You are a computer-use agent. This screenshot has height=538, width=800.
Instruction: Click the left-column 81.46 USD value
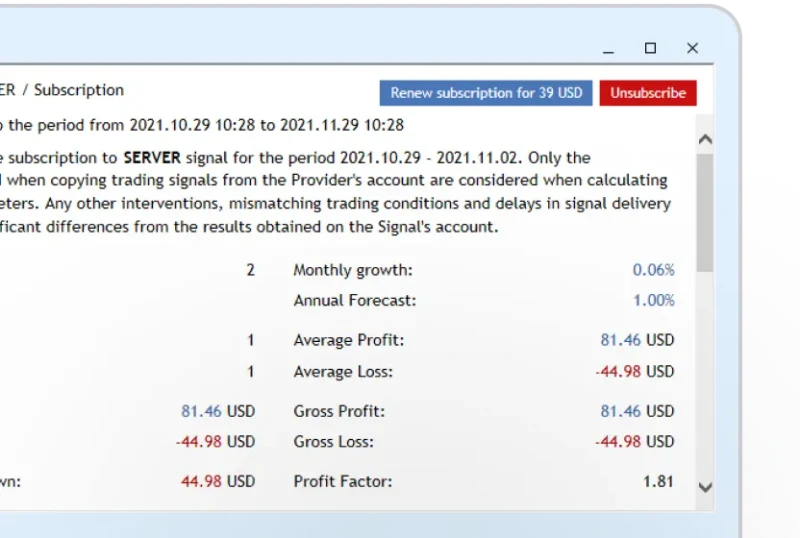[x=218, y=411]
